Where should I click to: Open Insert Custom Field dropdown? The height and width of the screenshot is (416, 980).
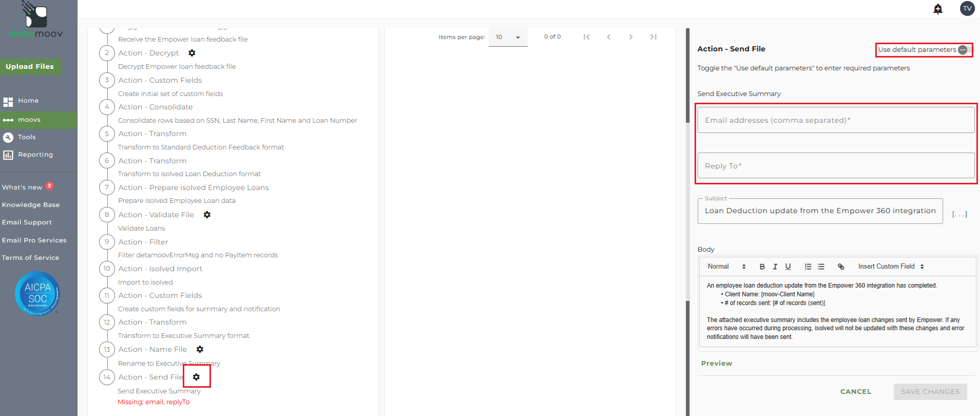pos(891,267)
